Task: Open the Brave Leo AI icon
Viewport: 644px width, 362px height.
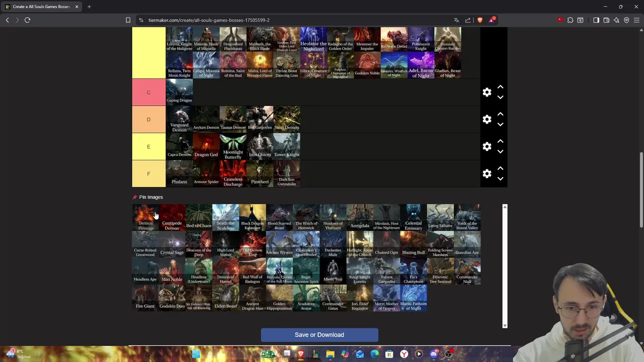Action: [616, 20]
